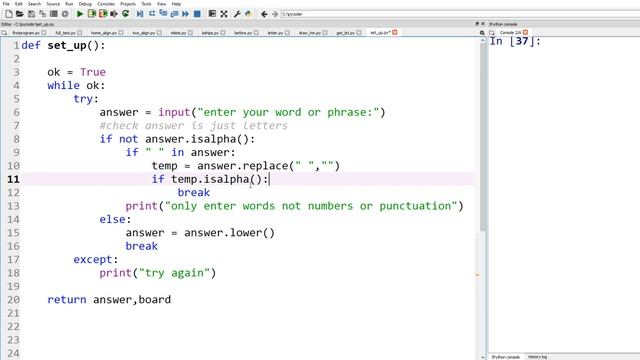Continue execution until next breakpoint

(x=185, y=14)
